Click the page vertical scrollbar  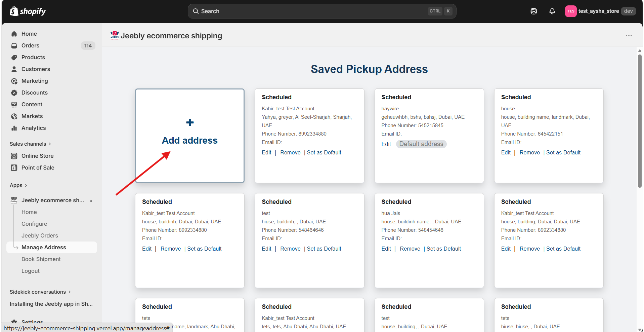(640, 121)
